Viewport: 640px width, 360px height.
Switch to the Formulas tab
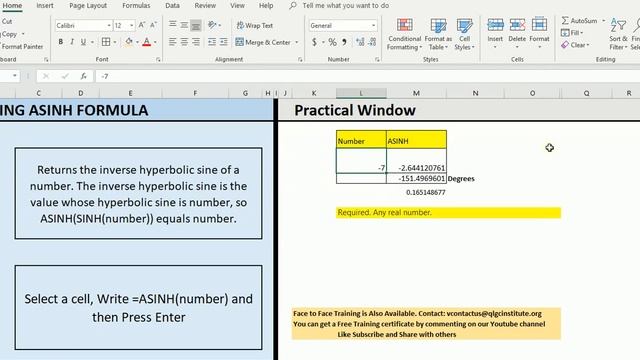pos(136,6)
